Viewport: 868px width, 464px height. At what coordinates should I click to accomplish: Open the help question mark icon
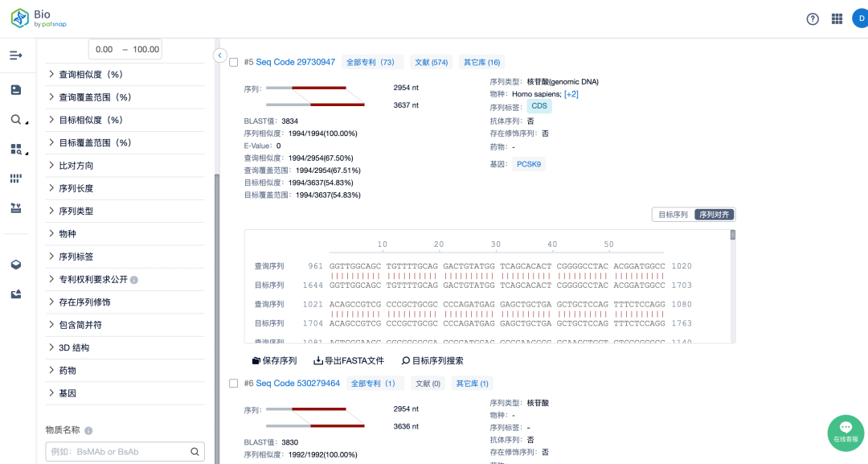tap(813, 18)
